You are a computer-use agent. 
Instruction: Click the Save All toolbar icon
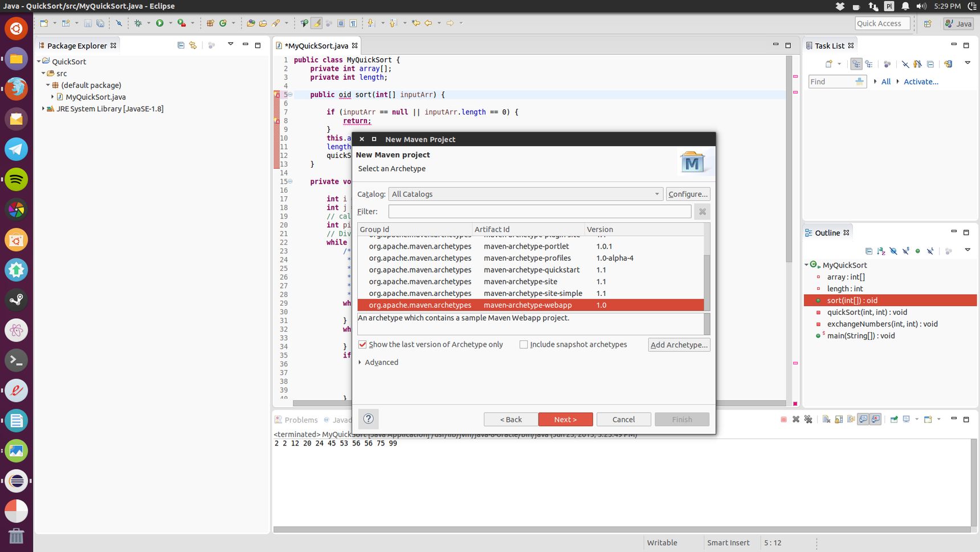[100, 23]
